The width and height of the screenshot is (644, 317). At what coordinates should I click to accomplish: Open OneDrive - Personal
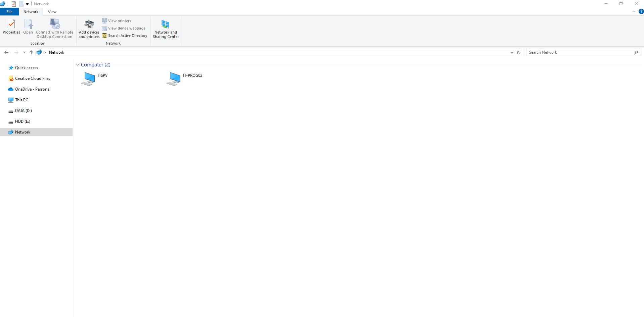pyautogui.click(x=33, y=89)
